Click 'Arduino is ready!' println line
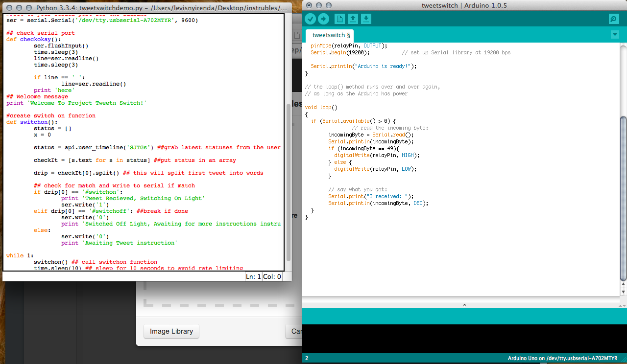The image size is (627, 364). [x=363, y=66]
